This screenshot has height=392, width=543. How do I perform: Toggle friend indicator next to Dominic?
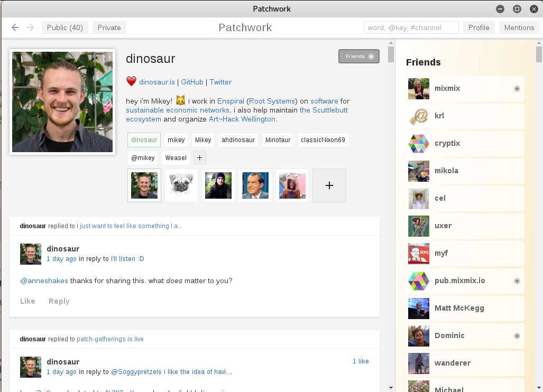pos(517,336)
